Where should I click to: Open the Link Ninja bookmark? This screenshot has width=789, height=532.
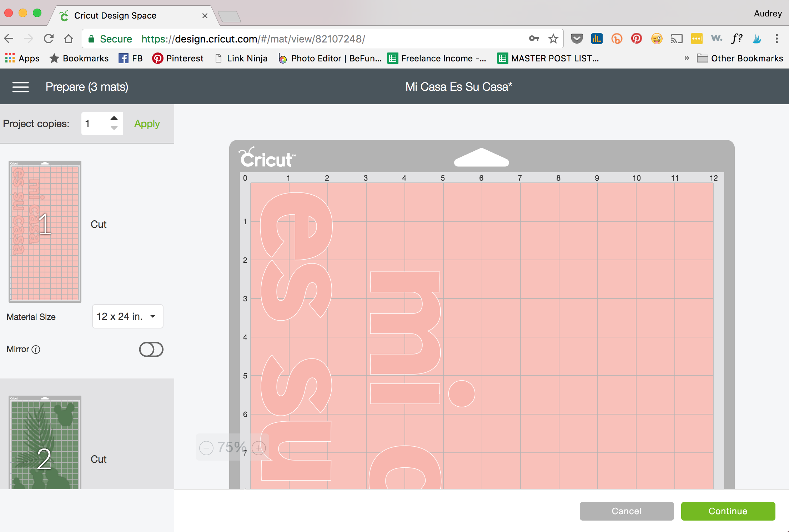tap(241, 58)
